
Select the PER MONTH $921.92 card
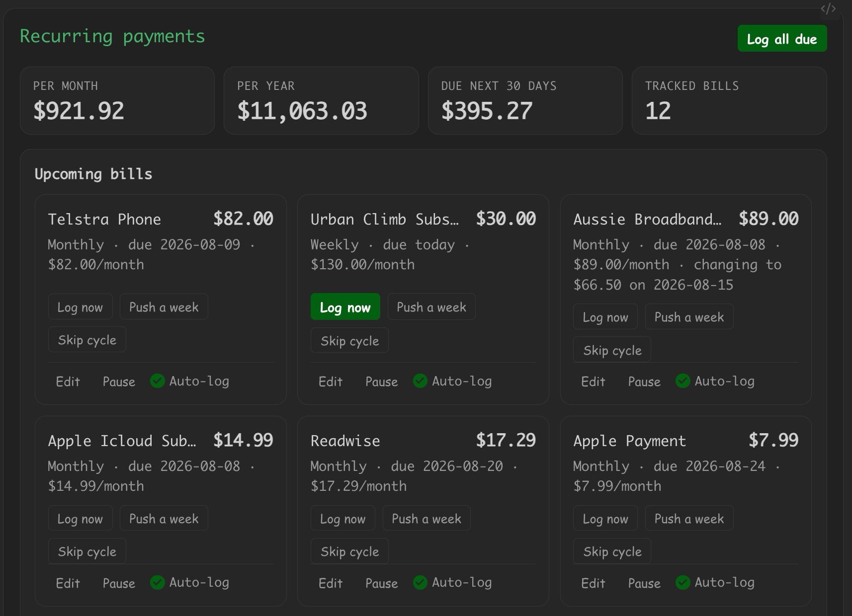117,100
